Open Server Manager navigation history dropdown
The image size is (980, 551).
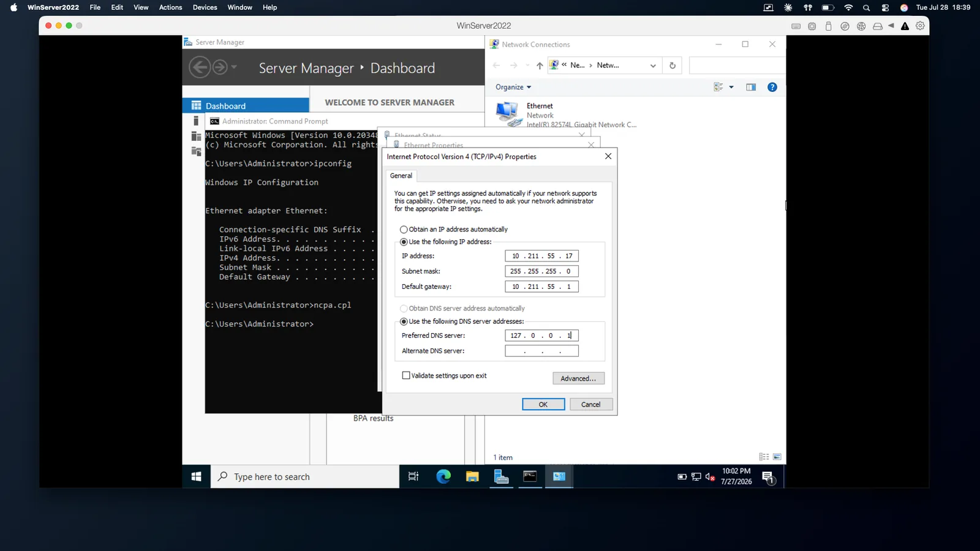coord(234,67)
